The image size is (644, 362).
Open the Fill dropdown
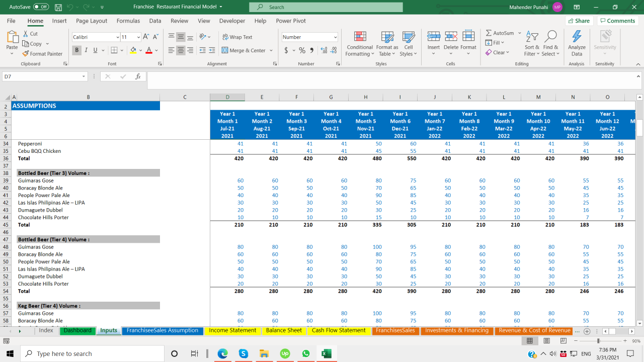point(495,43)
